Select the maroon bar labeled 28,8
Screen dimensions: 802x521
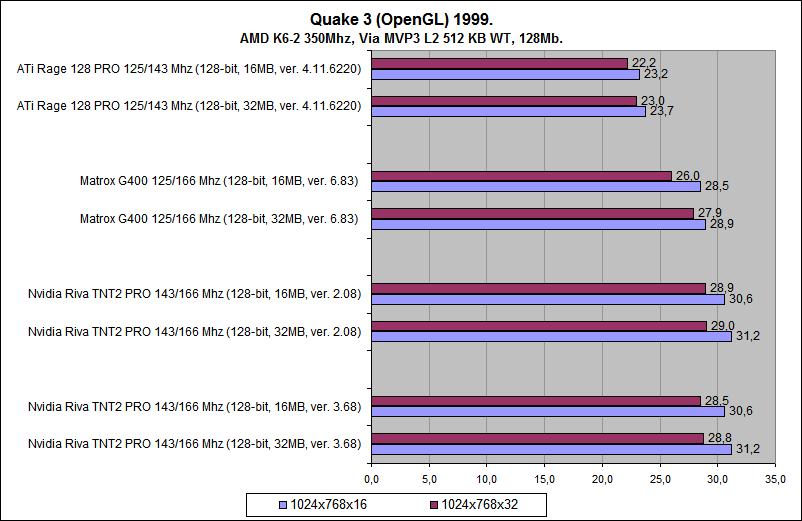(x=538, y=439)
